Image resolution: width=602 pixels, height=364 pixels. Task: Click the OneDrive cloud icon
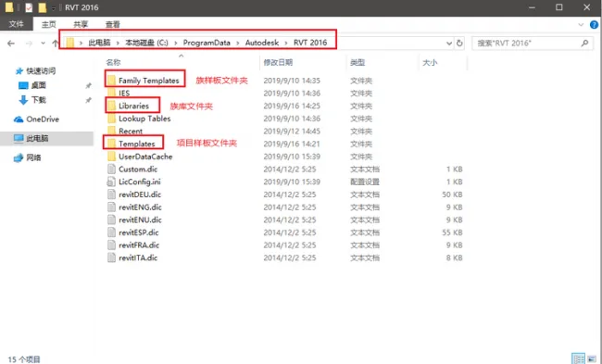tap(19, 119)
